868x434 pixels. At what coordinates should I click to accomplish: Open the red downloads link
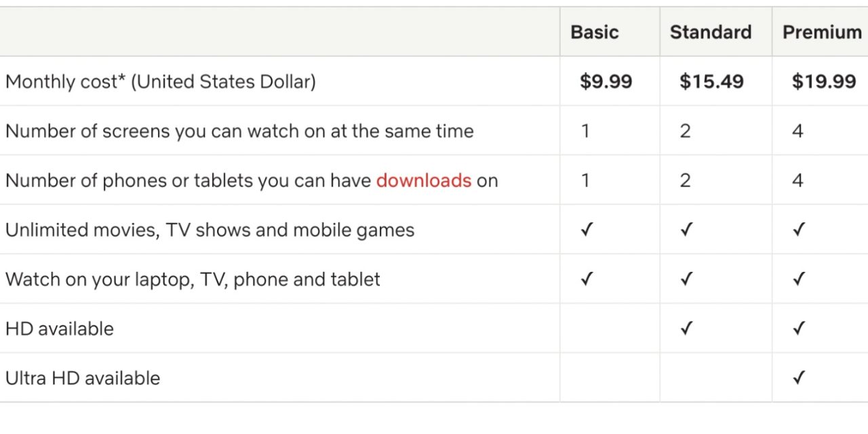pos(423,180)
